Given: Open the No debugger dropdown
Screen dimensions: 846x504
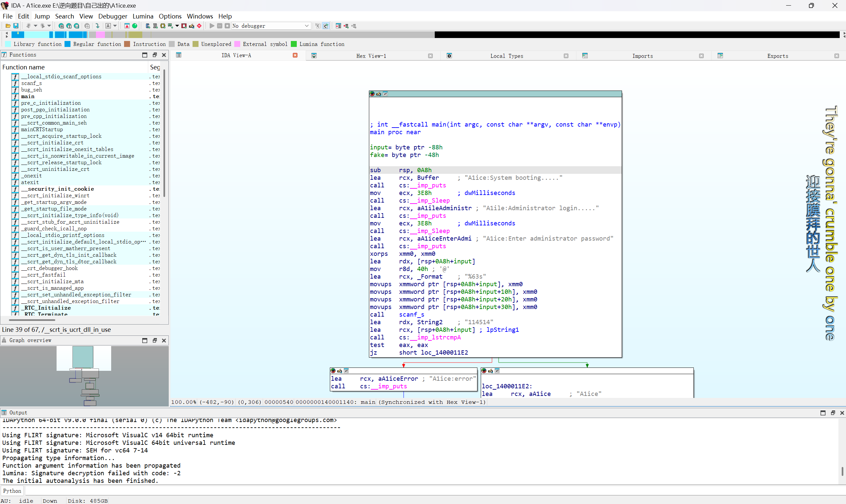Looking at the screenshot, I should click(x=306, y=26).
